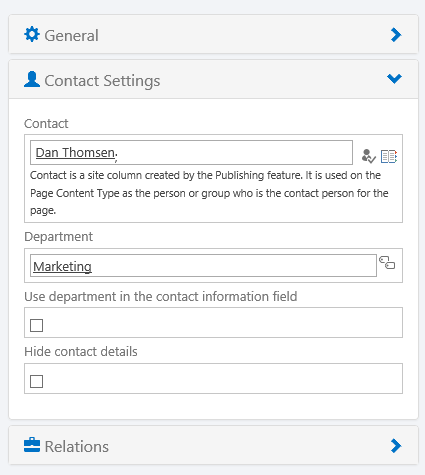Screen dimensions: 425x475
Task: Click the Marketing department term
Action: (x=62, y=266)
